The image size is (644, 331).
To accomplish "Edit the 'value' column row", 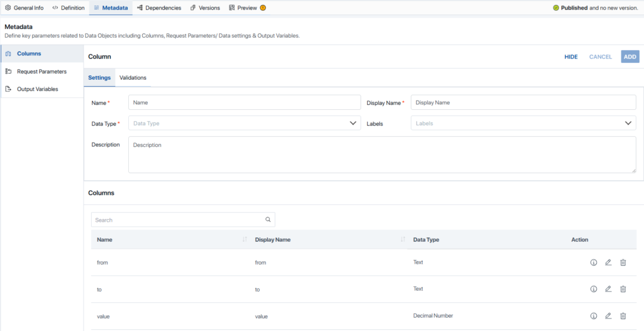I will [x=608, y=316].
